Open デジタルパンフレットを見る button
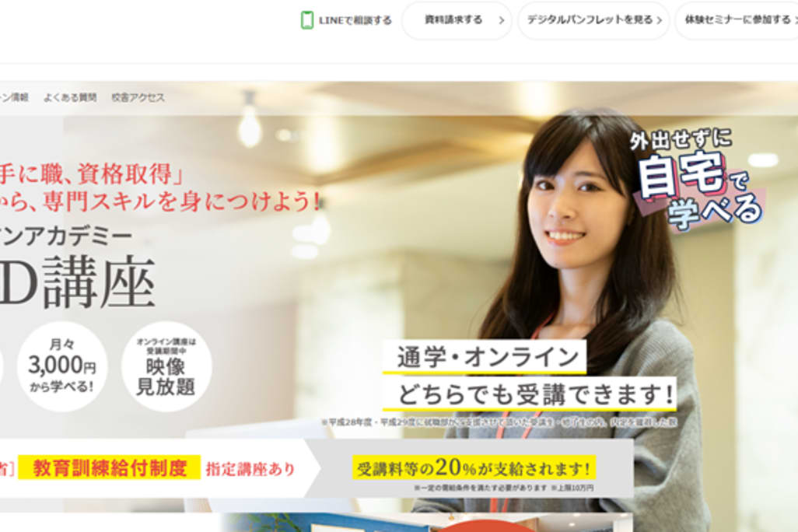The height and width of the screenshot is (532, 798). coord(590,20)
